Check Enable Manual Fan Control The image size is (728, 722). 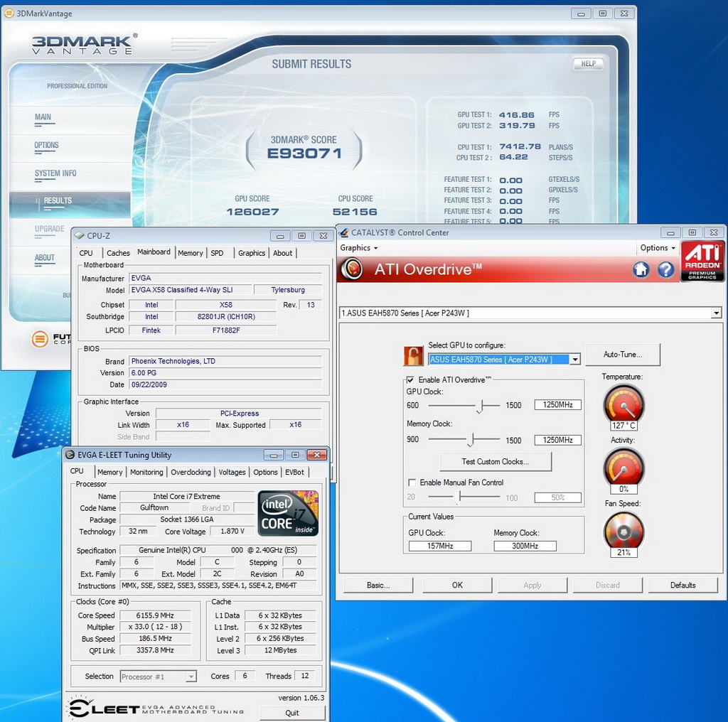click(x=412, y=483)
